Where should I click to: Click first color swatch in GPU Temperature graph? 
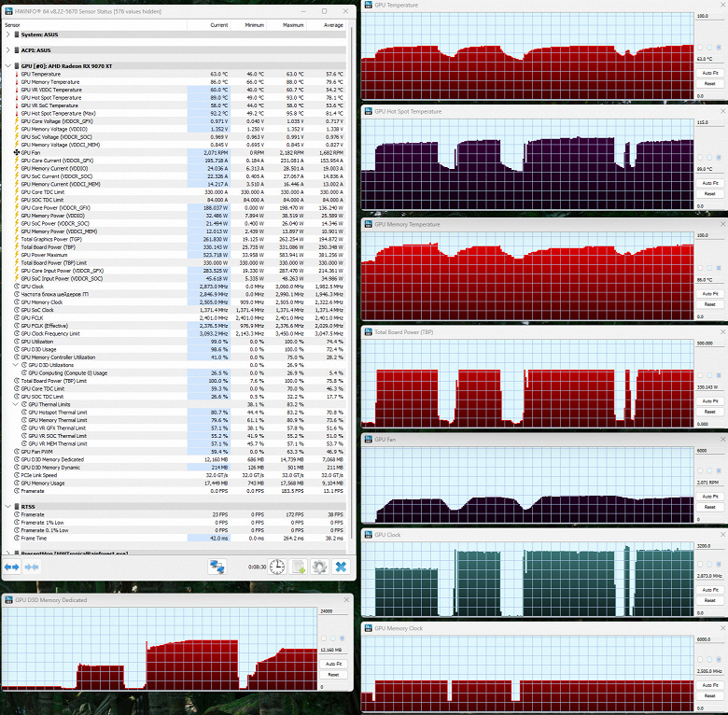pyautogui.click(x=700, y=48)
